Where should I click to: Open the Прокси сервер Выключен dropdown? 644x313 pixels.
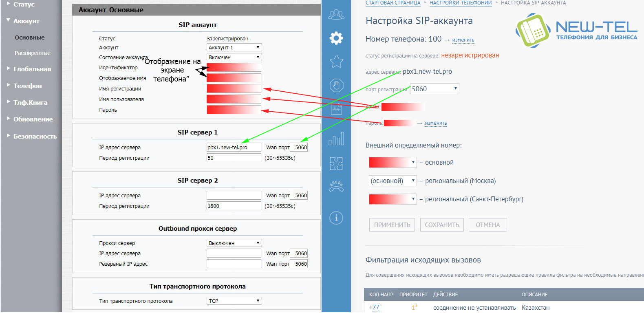[234, 243]
